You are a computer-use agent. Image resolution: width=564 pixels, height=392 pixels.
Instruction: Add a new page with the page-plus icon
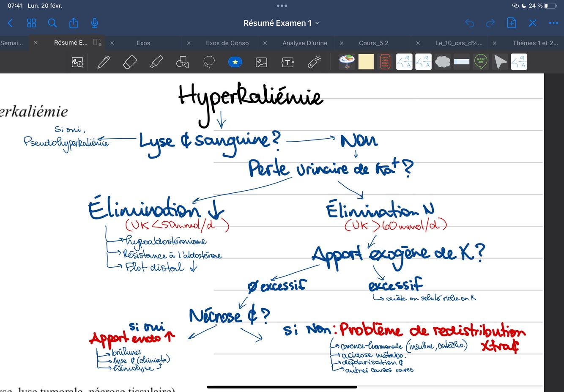point(512,23)
